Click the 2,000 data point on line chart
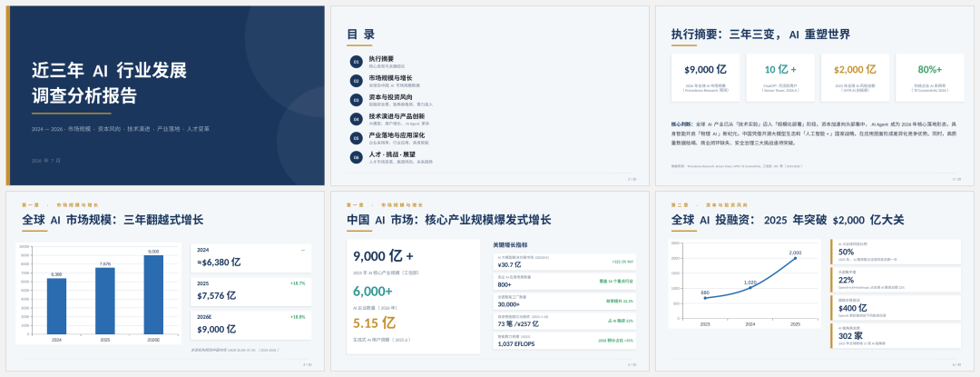This screenshot has width=980, height=377. click(x=796, y=258)
